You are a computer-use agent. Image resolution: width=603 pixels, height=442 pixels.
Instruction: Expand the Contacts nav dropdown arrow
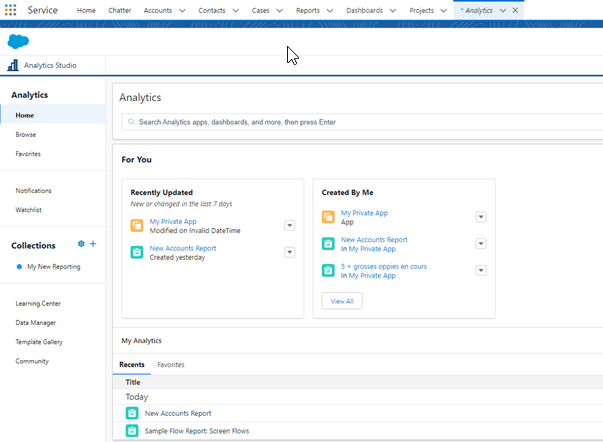[x=236, y=10]
